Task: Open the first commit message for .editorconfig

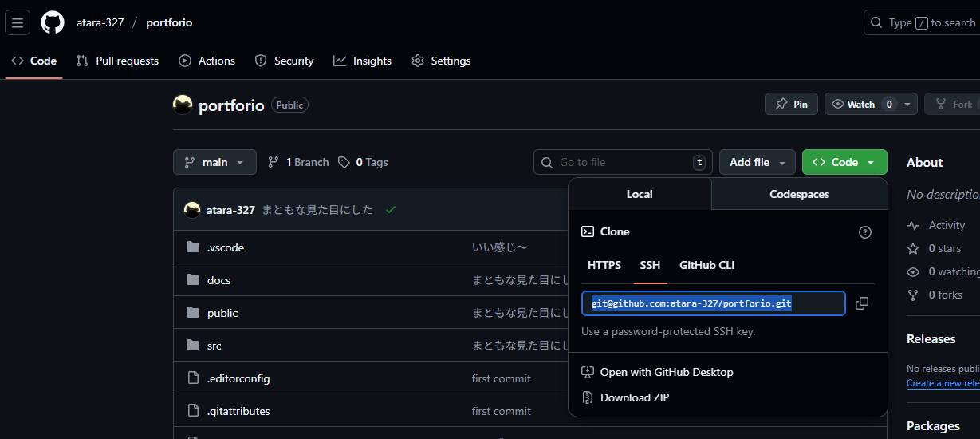Action: coord(502,378)
